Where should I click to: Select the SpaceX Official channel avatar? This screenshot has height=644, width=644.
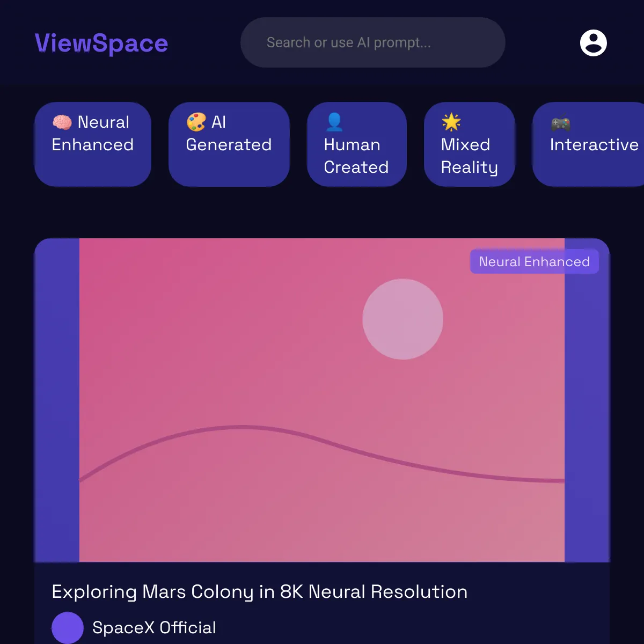68,627
